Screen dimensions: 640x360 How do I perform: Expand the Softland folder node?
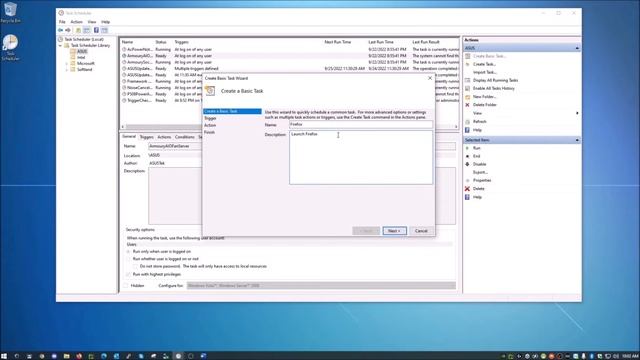coord(67,70)
